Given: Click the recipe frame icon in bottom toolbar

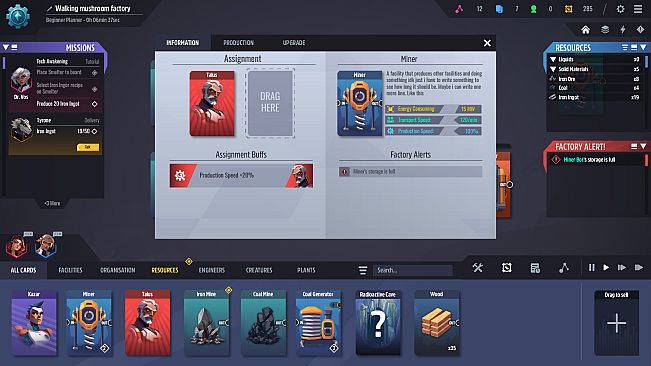Looking at the screenshot, I should point(507,268).
